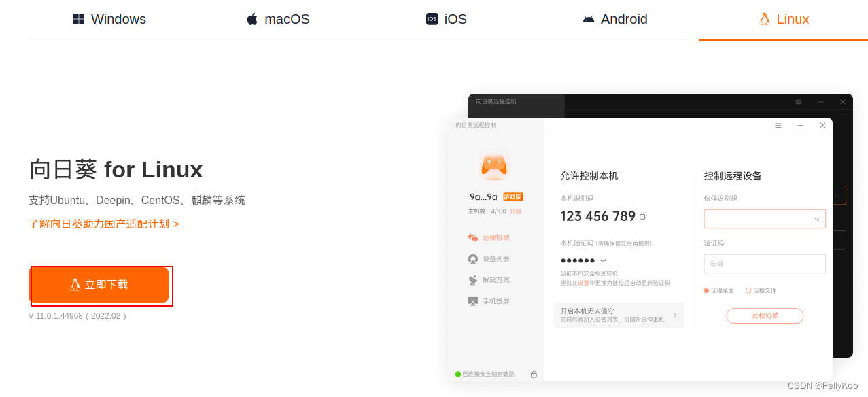Click 已连接安全加密链路 status text
This screenshot has height=397, width=868.
[488, 375]
